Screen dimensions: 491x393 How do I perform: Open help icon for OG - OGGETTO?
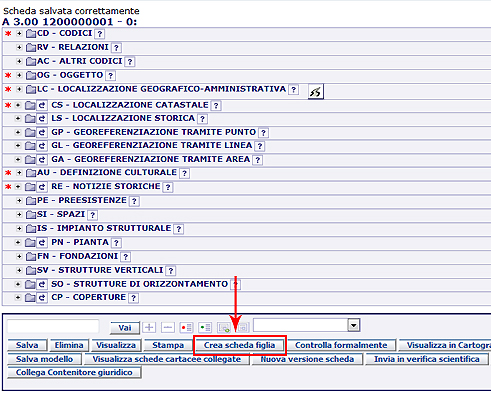(x=110, y=76)
